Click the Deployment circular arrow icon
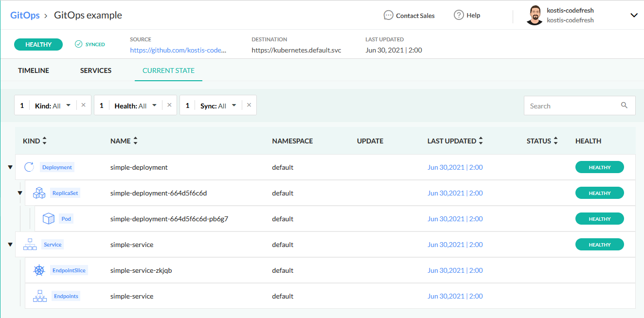The width and height of the screenshot is (644, 318). [x=29, y=167]
